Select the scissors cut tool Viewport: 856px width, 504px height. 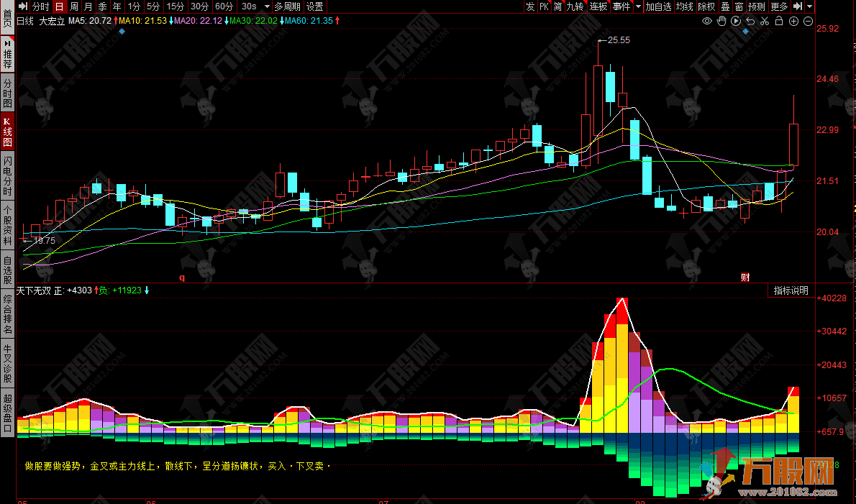pos(765,21)
